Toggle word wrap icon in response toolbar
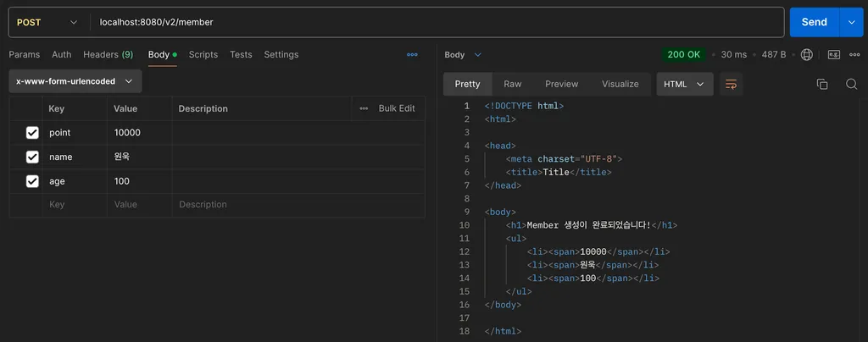 click(732, 84)
